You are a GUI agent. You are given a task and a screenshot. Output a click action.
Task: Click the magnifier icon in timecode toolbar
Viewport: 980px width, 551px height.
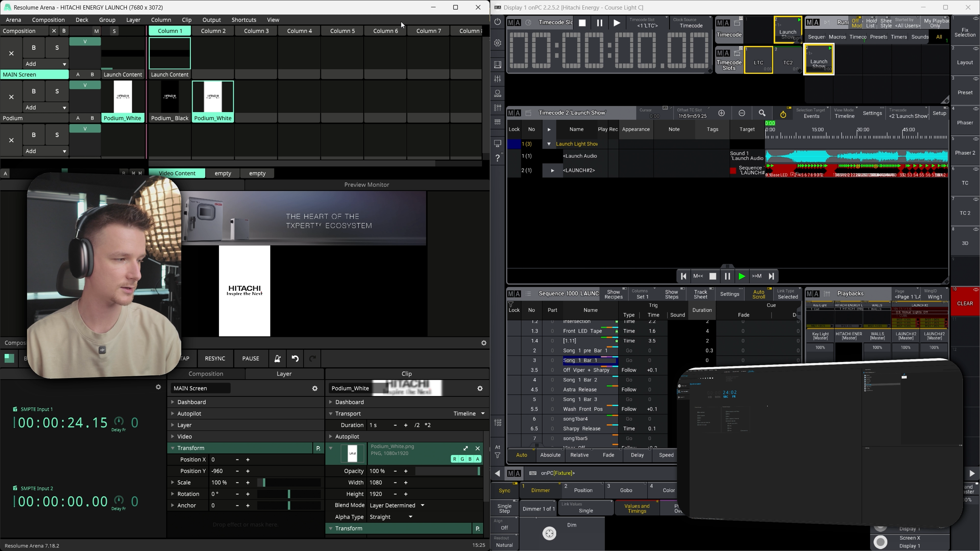(x=762, y=113)
